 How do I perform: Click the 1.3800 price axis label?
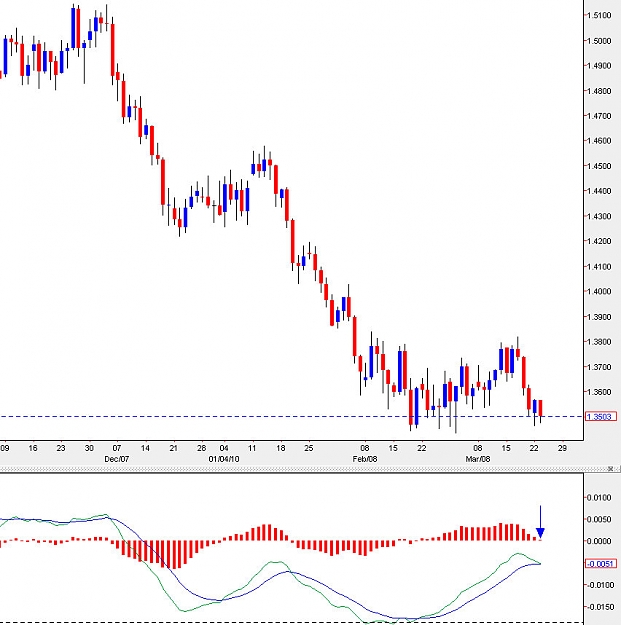(599, 342)
